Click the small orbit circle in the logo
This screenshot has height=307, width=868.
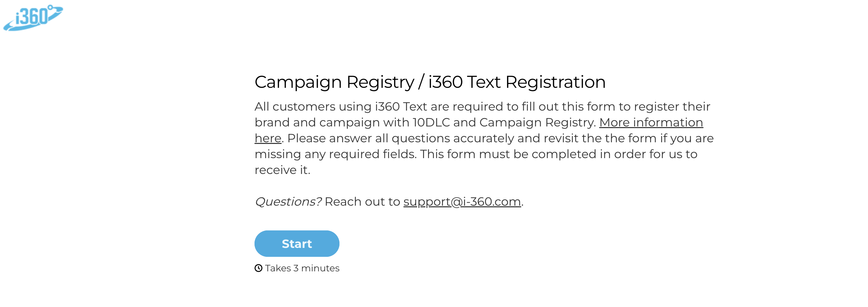tap(50, 7)
